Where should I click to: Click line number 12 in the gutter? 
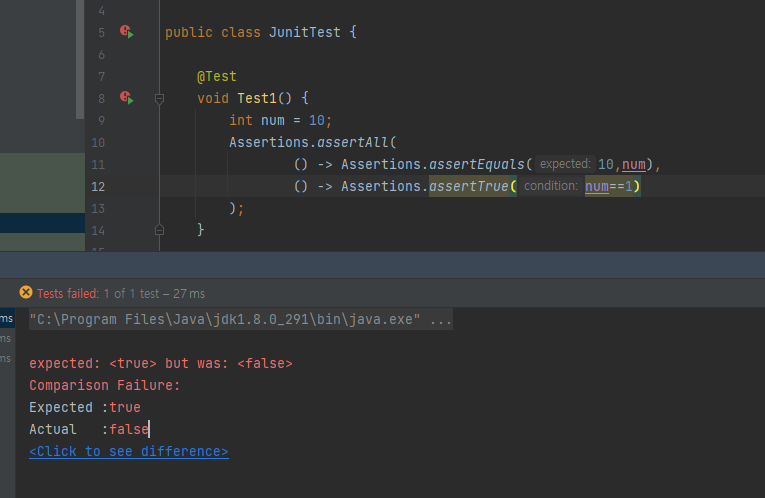pos(98,186)
